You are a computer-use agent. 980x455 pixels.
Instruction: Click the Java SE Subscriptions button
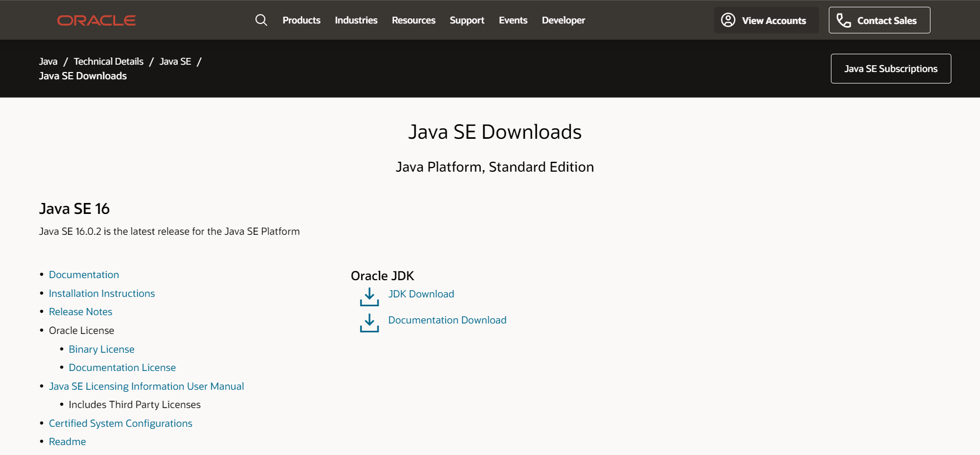pos(891,68)
